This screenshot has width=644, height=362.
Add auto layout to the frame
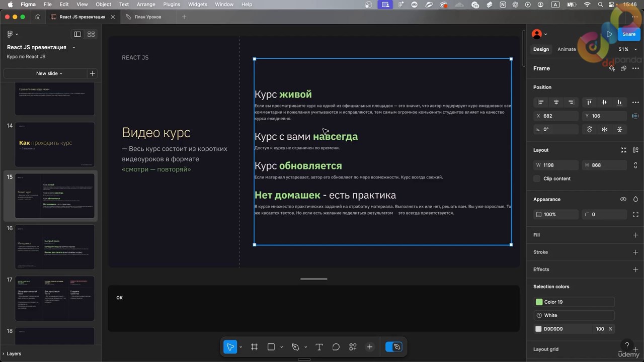click(635, 150)
